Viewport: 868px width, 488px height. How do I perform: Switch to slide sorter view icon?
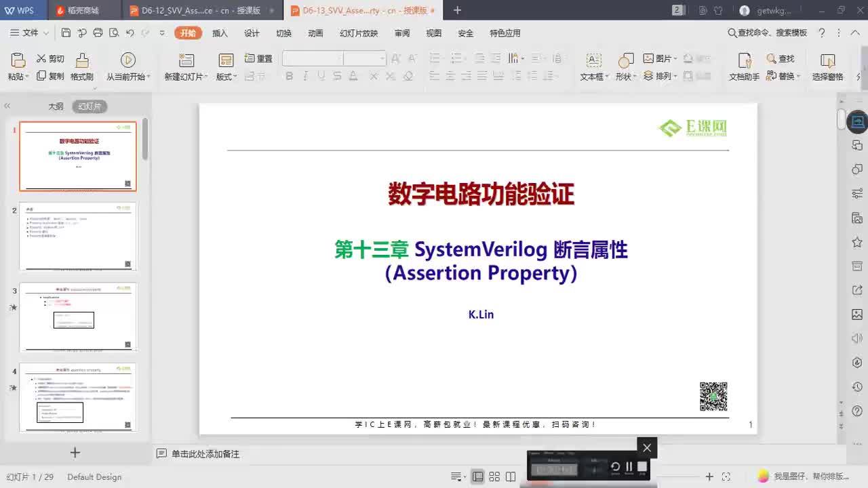click(494, 476)
